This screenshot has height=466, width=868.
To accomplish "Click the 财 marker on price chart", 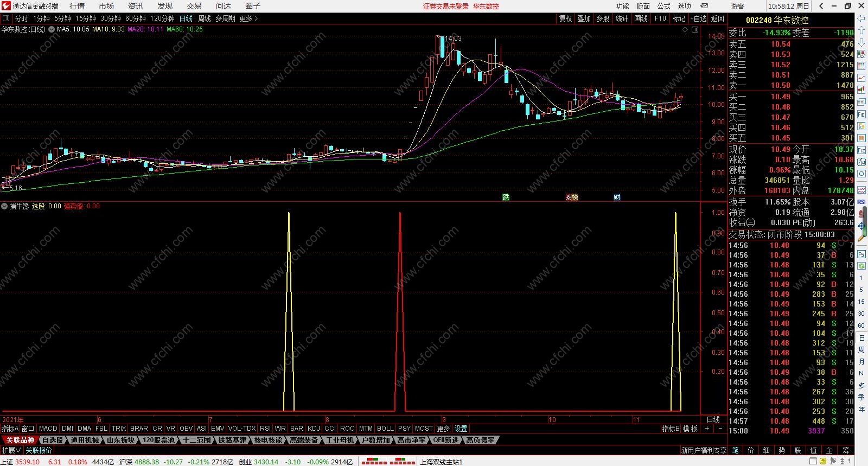I will point(617,197).
